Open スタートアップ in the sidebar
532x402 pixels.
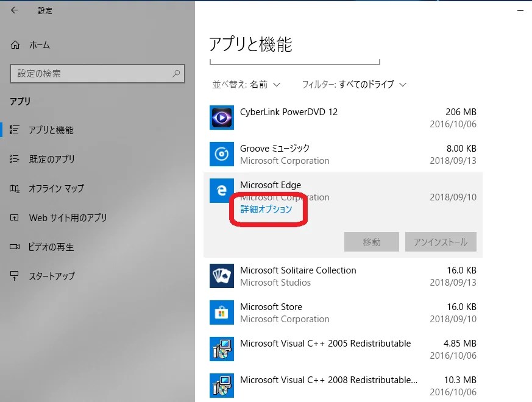click(52, 276)
